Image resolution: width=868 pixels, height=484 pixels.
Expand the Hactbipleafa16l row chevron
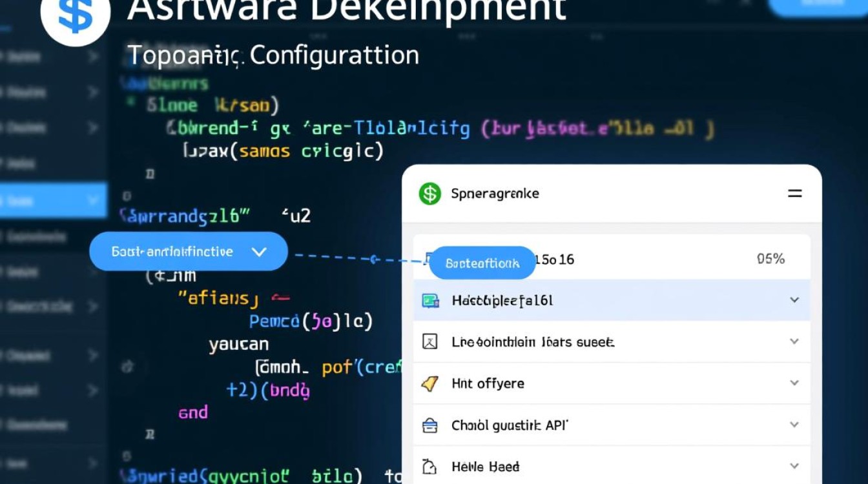point(794,300)
